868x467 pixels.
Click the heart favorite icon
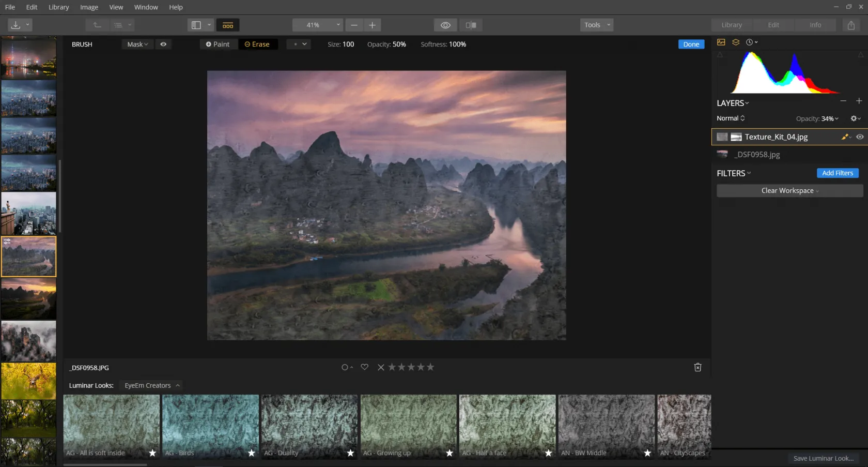click(x=364, y=367)
